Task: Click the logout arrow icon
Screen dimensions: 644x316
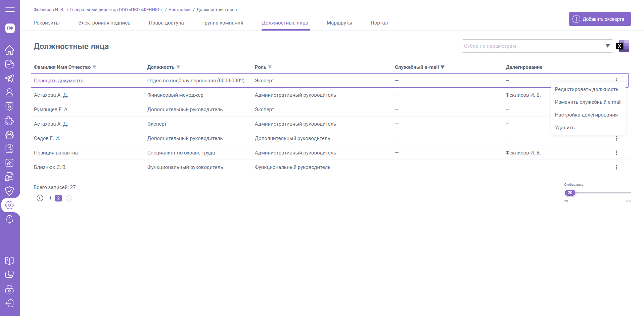Action: point(9,303)
